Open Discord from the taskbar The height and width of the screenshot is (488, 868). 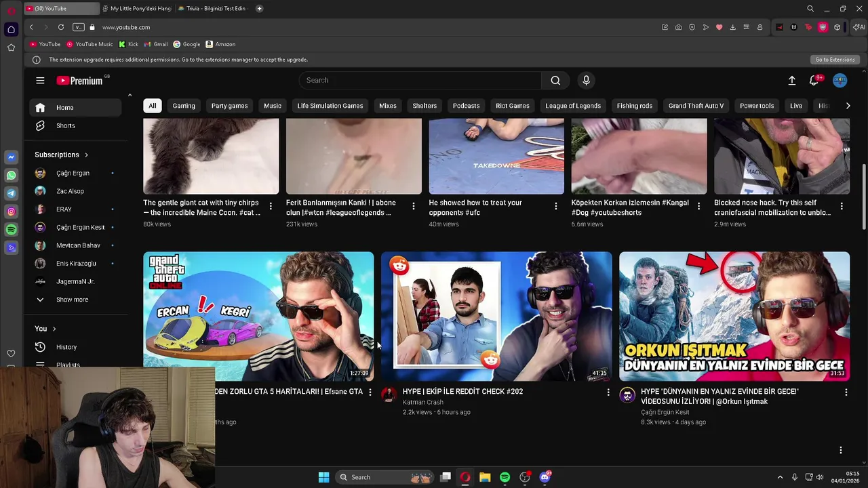(545, 477)
